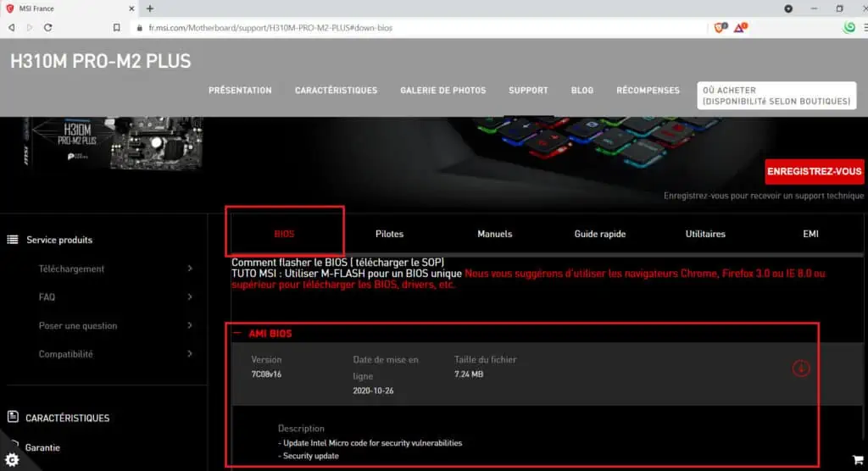This screenshot has height=471, width=868.
Task: Click the site lock icon in address bar
Action: (140, 28)
